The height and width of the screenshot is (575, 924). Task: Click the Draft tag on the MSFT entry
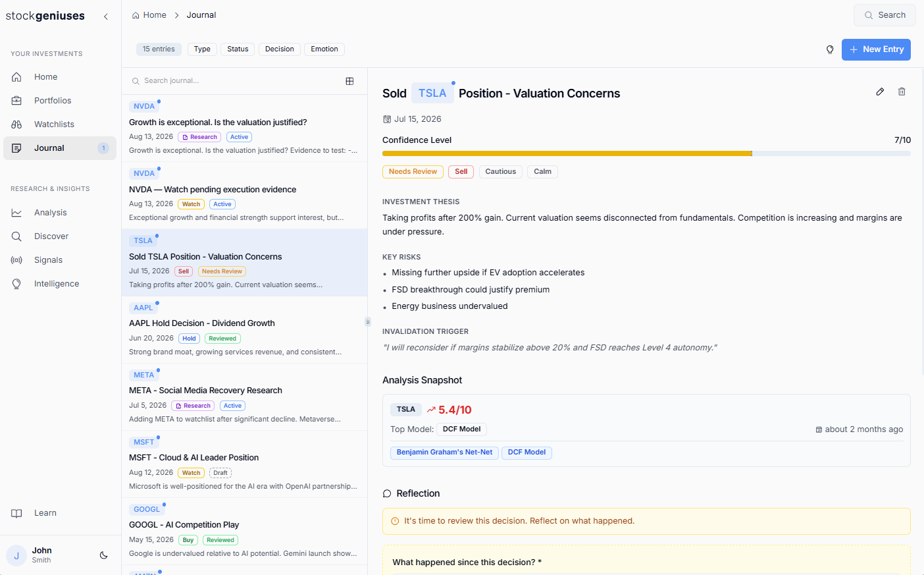[x=220, y=473]
